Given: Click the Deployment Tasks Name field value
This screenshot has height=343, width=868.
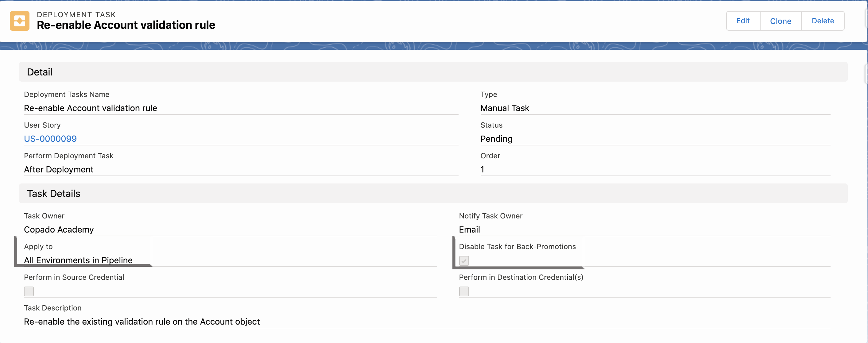Looking at the screenshot, I should 90,108.
